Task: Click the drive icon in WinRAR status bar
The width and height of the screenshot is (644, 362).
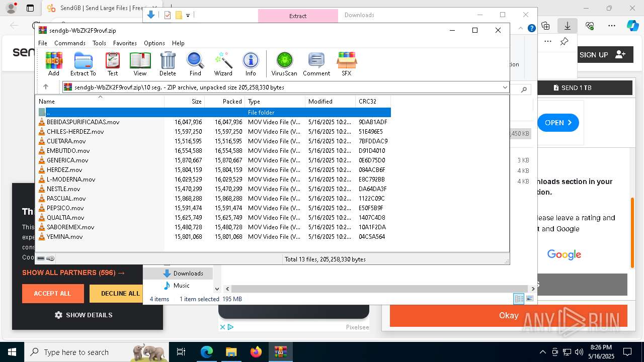Action: [41, 258]
